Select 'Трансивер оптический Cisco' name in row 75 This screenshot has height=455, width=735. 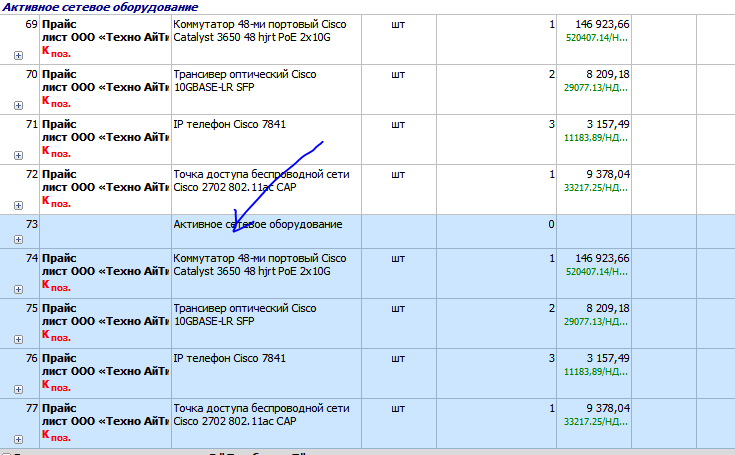(245, 308)
